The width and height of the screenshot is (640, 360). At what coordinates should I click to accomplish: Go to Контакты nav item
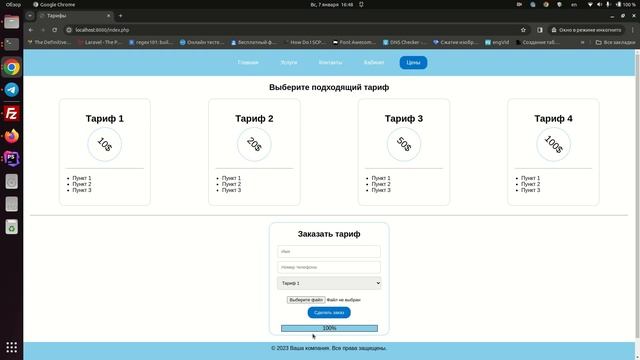[330, 62]
